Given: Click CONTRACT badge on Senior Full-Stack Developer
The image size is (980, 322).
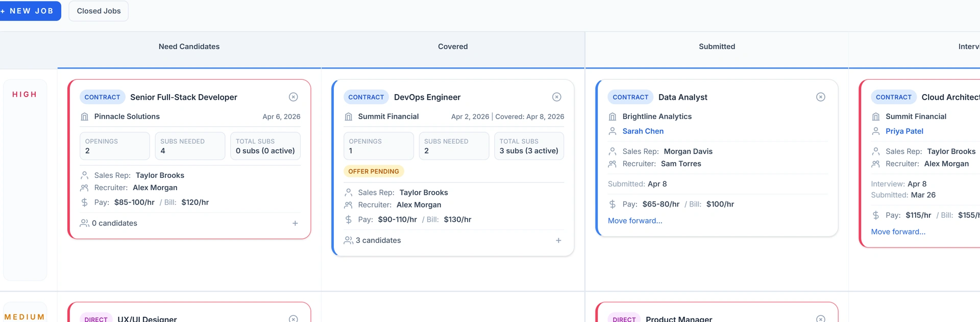Looking at the screenshot, I should 102,97.
